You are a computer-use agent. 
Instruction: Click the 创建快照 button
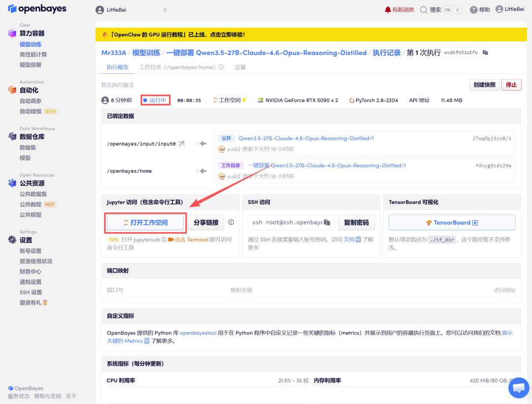(x=485, y=85)
